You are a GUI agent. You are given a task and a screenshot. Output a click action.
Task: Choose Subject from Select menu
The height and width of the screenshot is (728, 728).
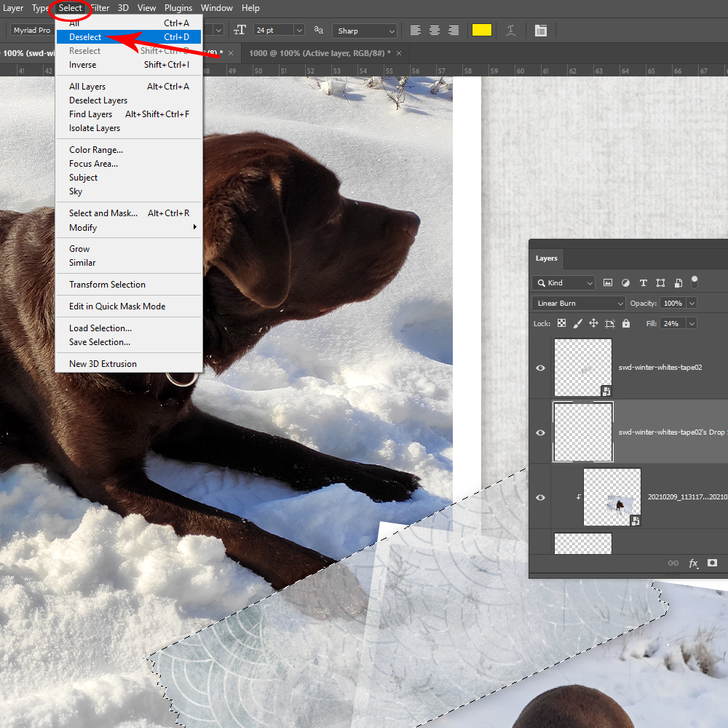129,178
